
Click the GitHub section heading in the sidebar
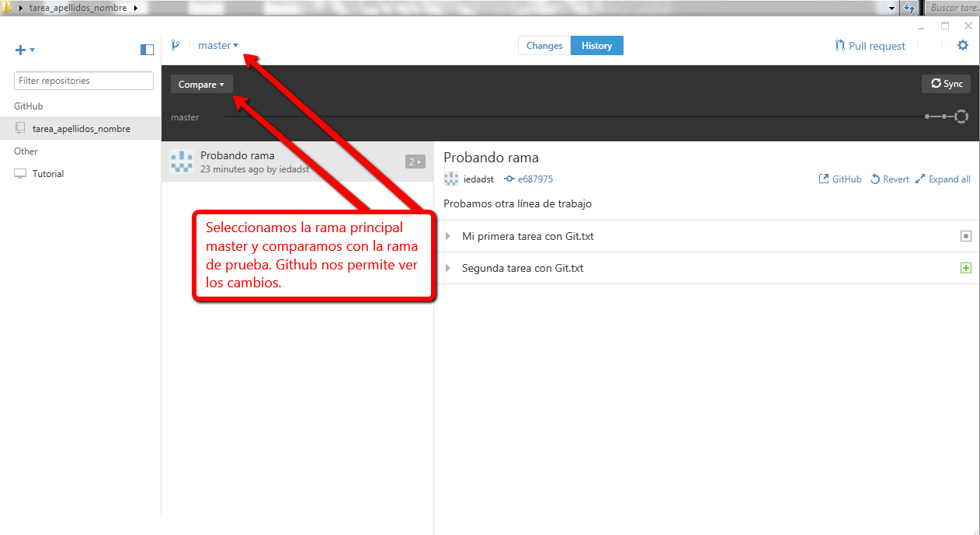pos(29,106)
